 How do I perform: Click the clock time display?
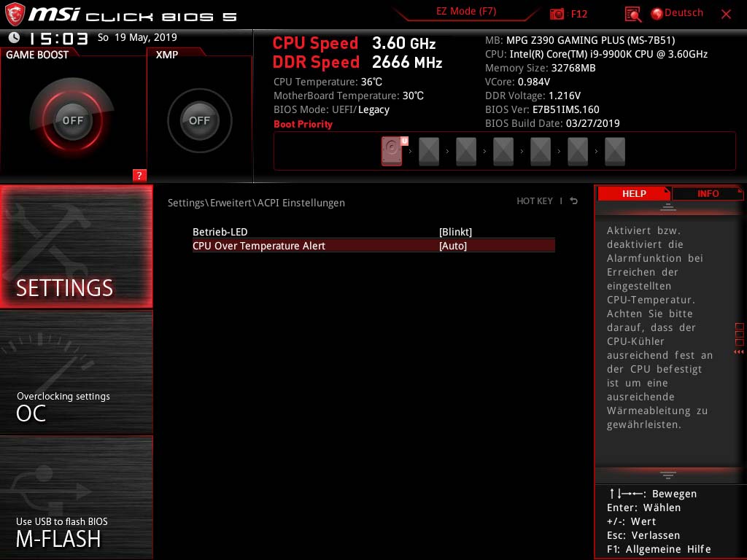pos(58,38)
